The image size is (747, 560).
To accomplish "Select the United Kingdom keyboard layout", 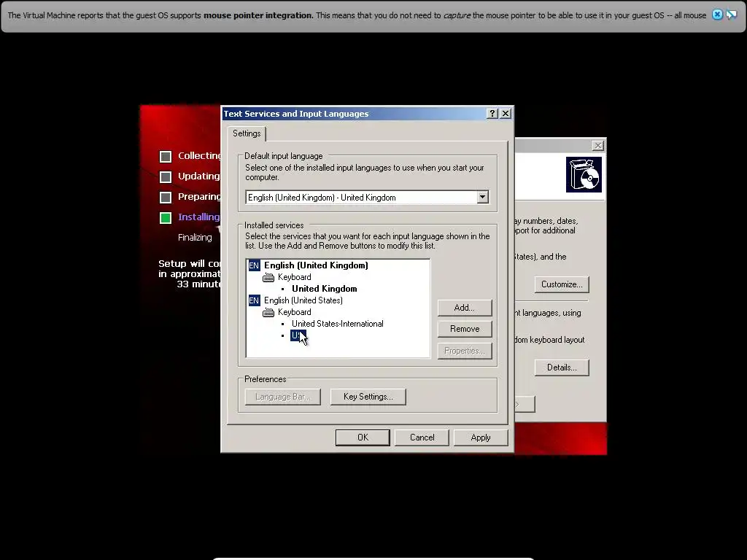I will coord(324,289).
